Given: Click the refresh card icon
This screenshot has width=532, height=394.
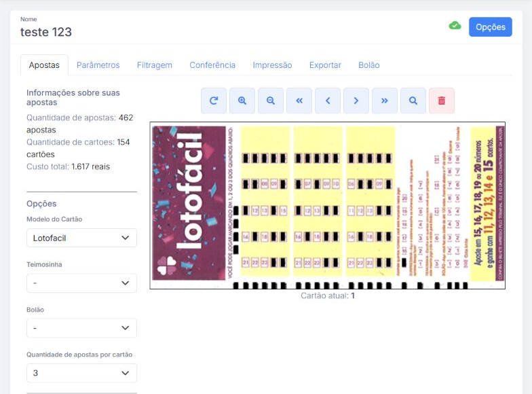Looking at the screenshot, I should [x=214, y=101].
